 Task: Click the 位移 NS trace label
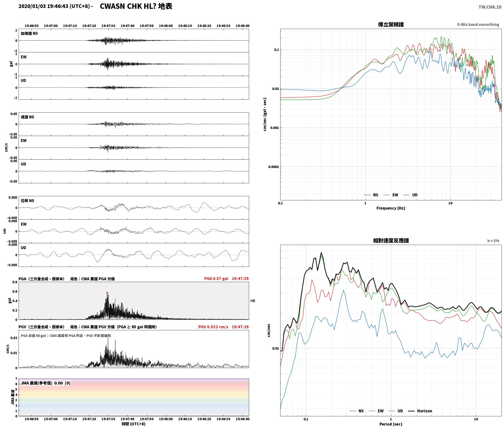pyautogui.click(x=27, y=201)
